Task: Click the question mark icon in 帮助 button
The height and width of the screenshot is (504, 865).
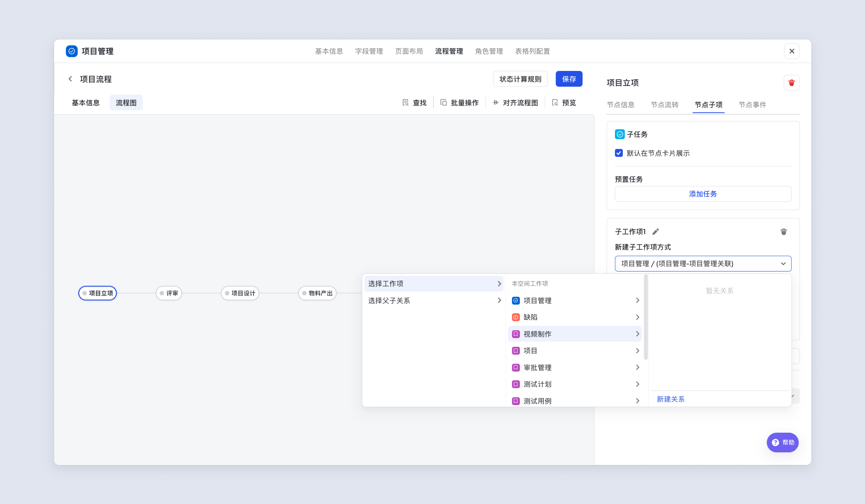Action: (x=775, y=442)
